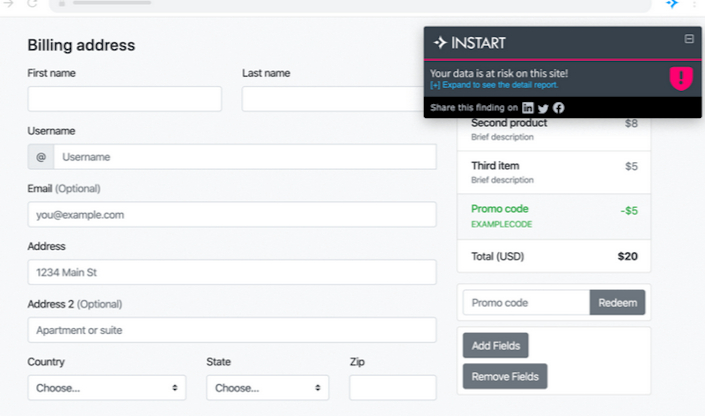Click the Instart extension icon in browser toolbar

[672, 5]
